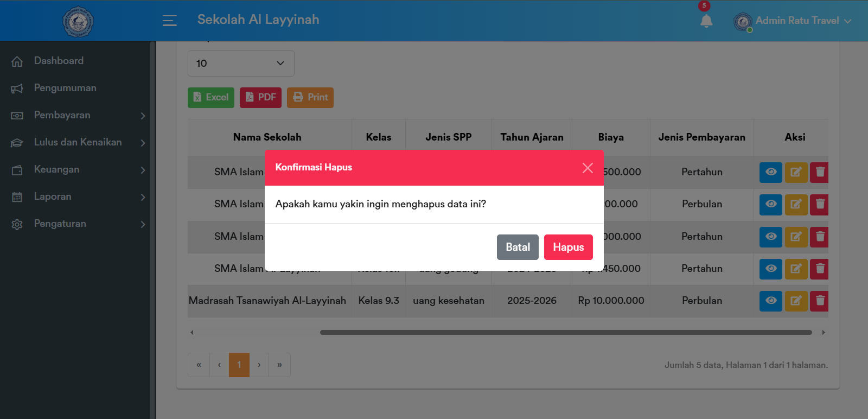Image resolution: width=868 pixels, height=419 pixels.
Task: Go to the last page of results
Action: click(x=279, y=365)
